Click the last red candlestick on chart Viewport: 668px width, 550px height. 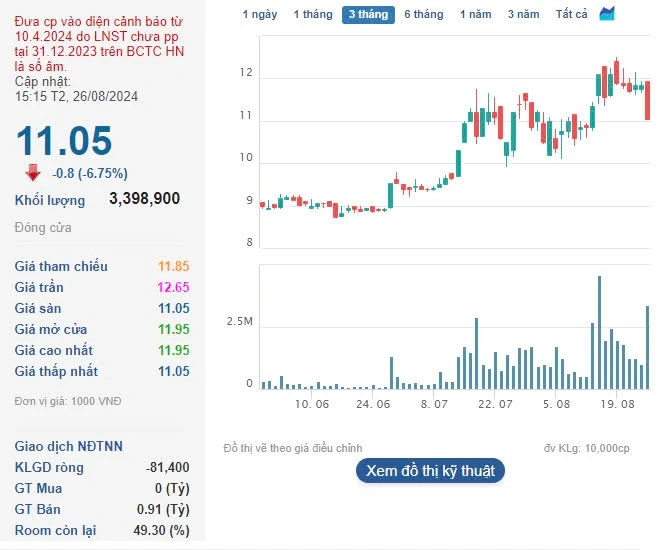(x=647, y=100)
